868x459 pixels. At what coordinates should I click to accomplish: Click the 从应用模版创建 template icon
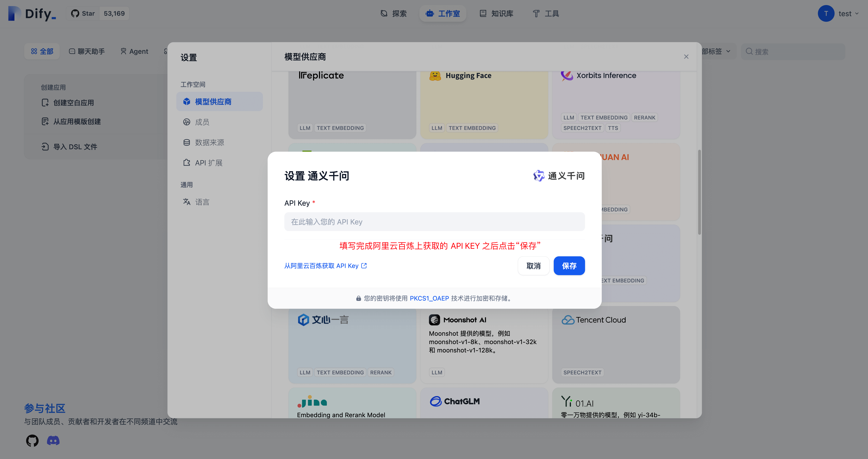click(x=45, y=121)
